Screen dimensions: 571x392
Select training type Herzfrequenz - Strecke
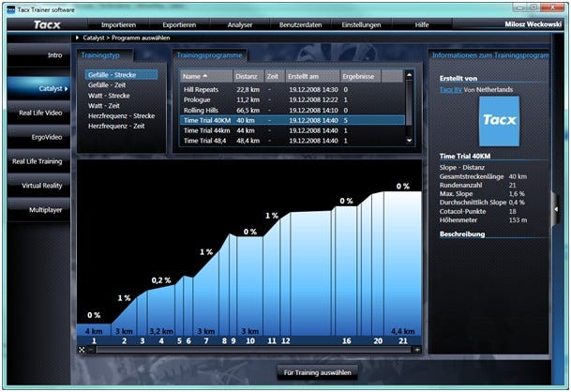[121, 116]
